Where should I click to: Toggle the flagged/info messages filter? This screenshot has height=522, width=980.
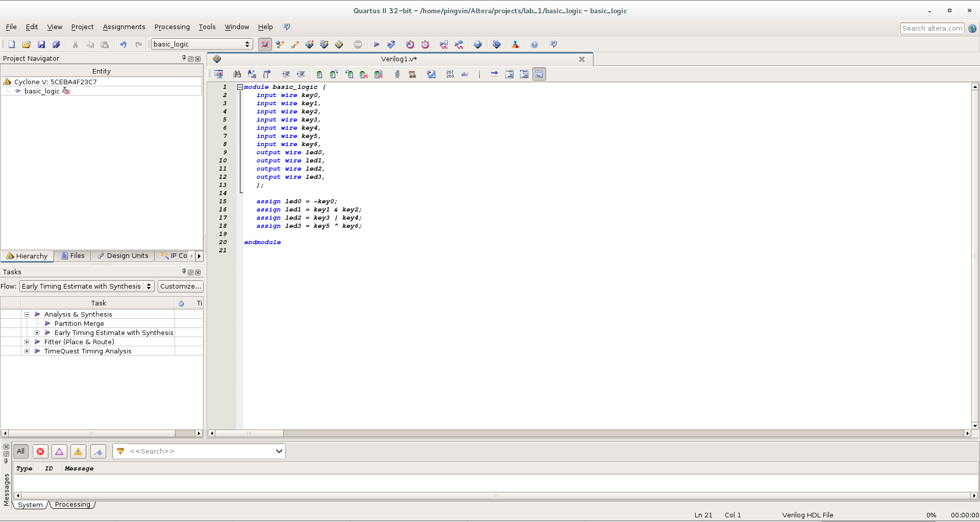[x=98, y=451]
